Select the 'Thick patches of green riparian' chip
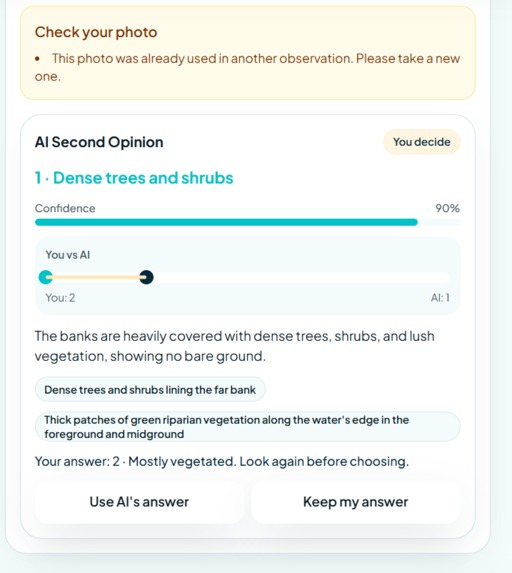This screenshot has width=512, height=573. click(x=247, y=427)
